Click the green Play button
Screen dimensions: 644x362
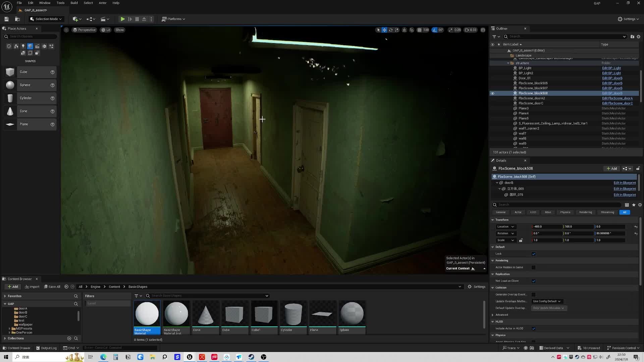point(123,19)
